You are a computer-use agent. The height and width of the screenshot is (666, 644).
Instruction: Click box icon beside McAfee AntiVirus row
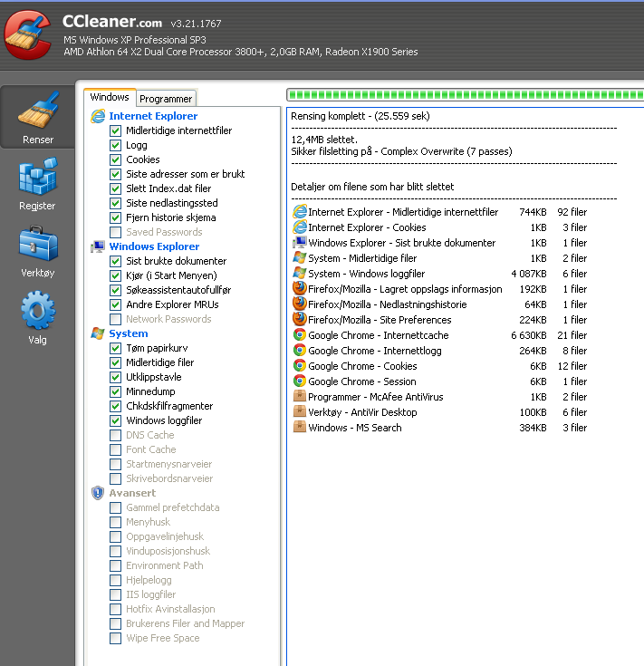(x=300, y=396)
